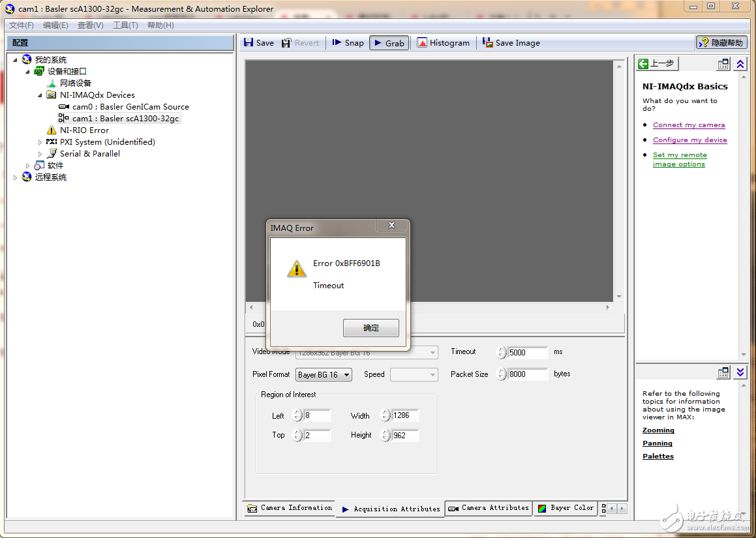Click the Height ROI stepper
Image resolution: width=756 pixels, height=538 pixels.
(386, 436)
